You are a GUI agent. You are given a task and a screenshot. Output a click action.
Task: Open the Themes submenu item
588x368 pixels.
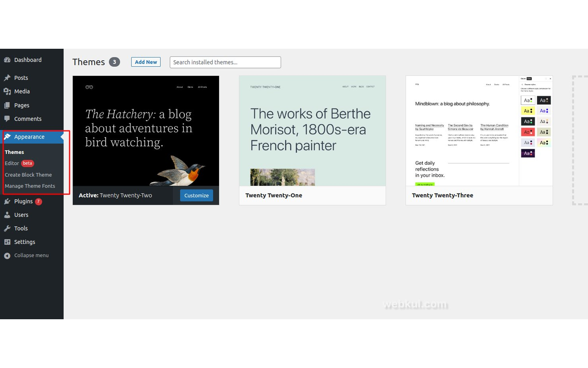(x=14, y=152)
